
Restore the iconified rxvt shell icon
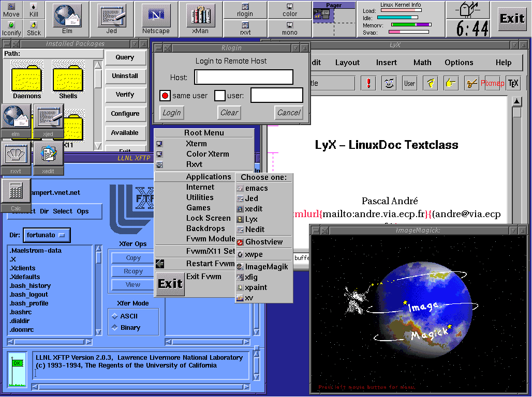pyautogui.click(x=16, y=158)
